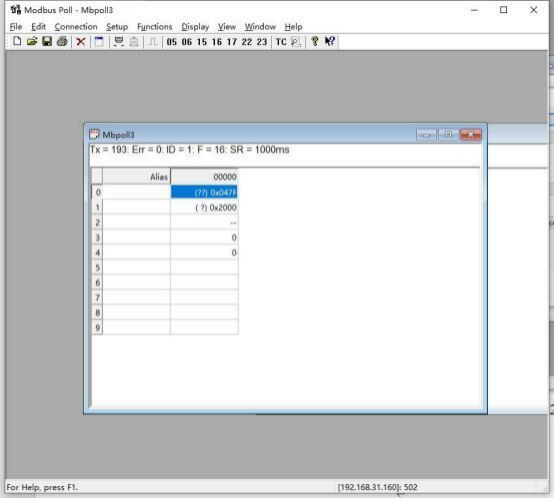The image size is (554, 498).
Task: Select function 06 write single register
Action: coord(187,42)
